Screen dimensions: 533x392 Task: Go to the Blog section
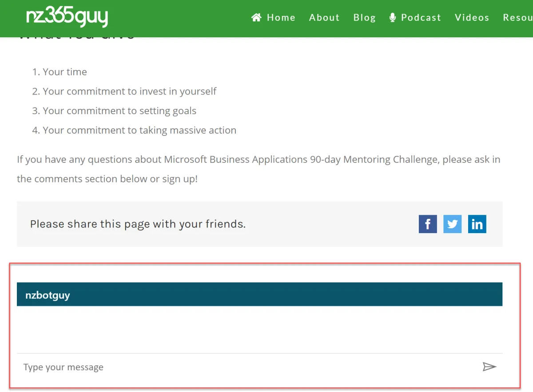coord(365,17)
